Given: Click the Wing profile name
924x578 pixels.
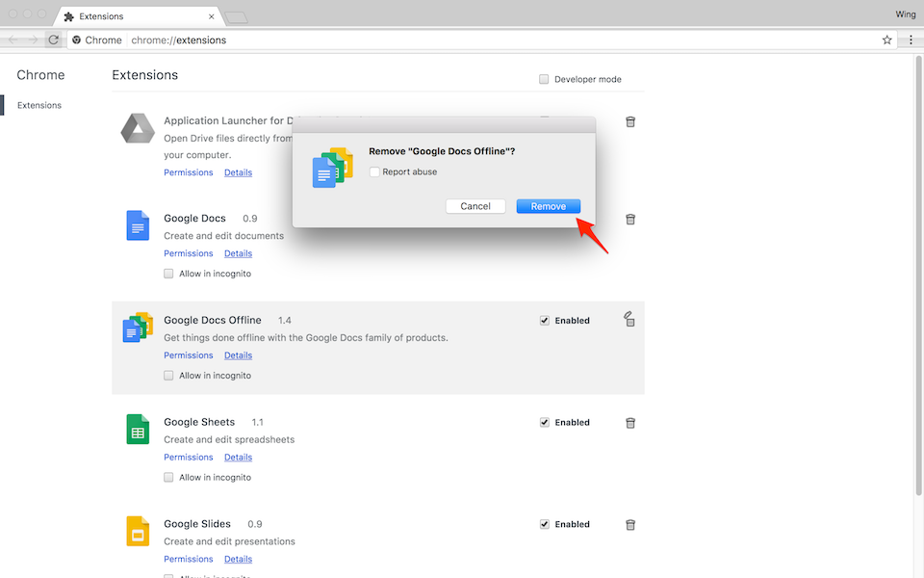Looking at the screenshot, I should click(905, 14).
